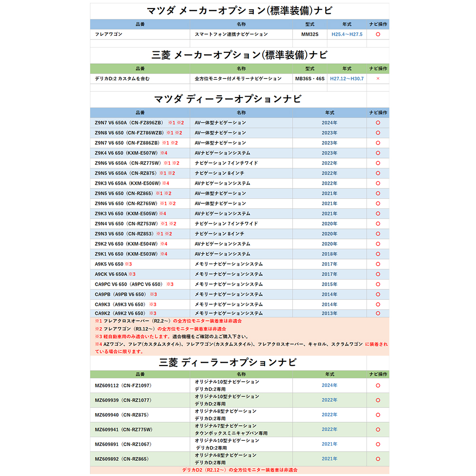This screenshot has height=476, width=476.
Task: Click the 型式 column header
Action: point(310,23)
